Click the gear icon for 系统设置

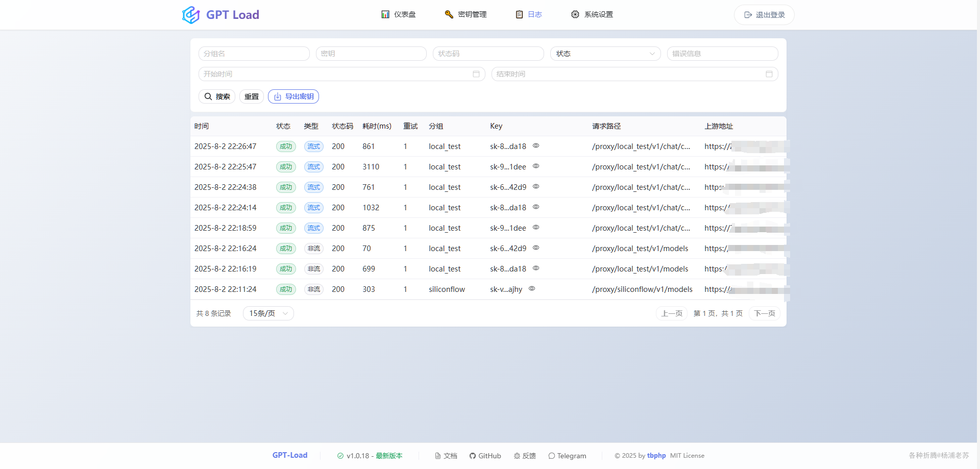tap(575, 14)
